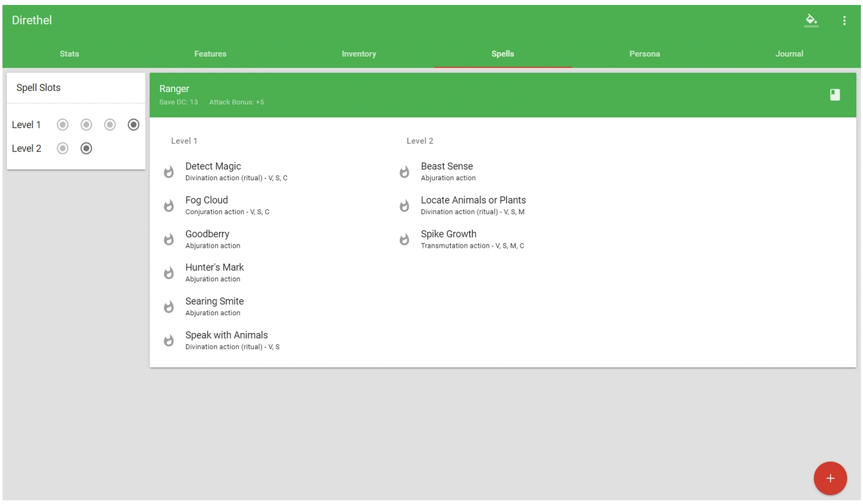Select the Goodberry spell entry

point(213,240)
